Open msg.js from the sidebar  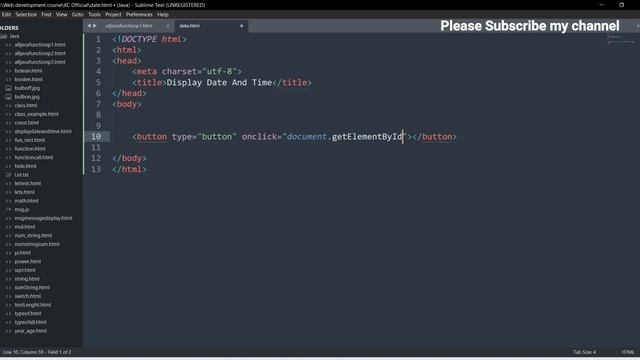22,209
